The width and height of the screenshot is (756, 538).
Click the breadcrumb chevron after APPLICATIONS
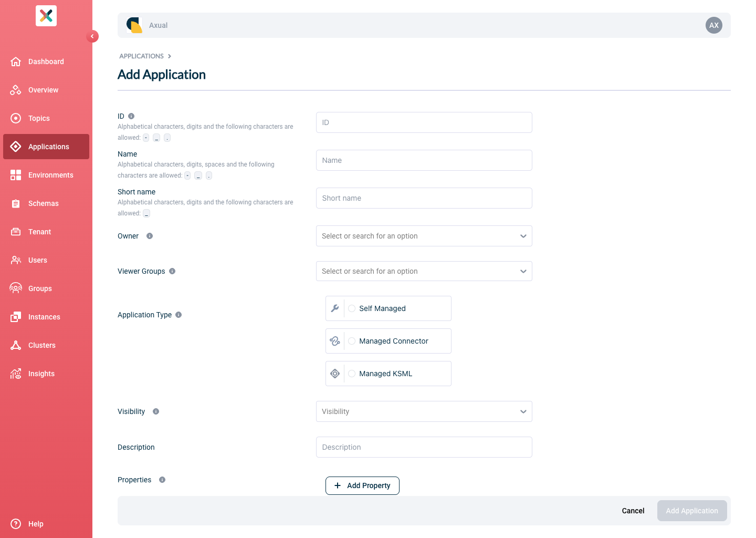click(170, 56)
